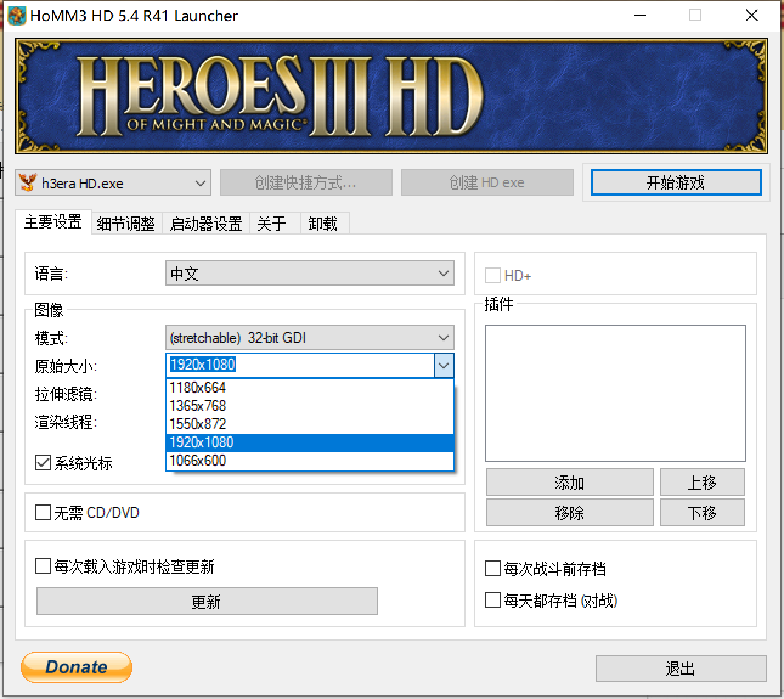The image size is (784, 699).
Task: Enable the 无需 CD/DVD checkbox
Action: coord(43,512)
